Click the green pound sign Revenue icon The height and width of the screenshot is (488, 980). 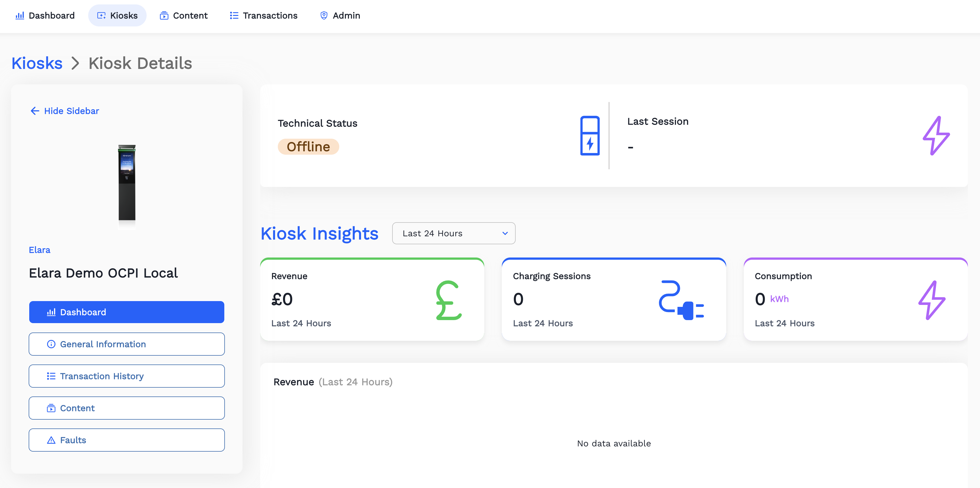coord(449,300)
